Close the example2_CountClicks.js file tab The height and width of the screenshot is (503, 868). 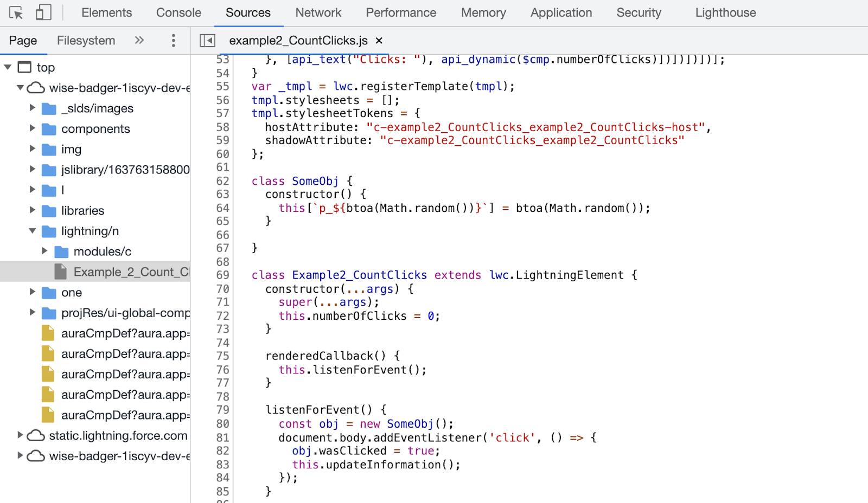coord(379,40)
